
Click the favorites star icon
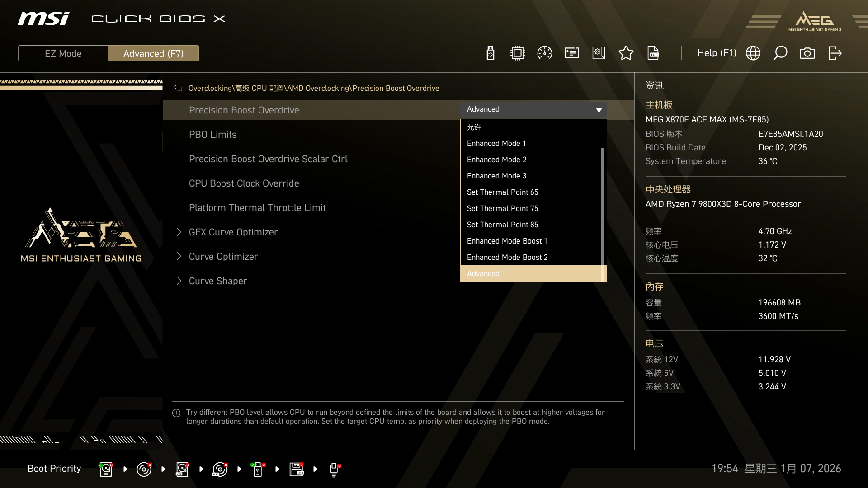tap(626, 53)
